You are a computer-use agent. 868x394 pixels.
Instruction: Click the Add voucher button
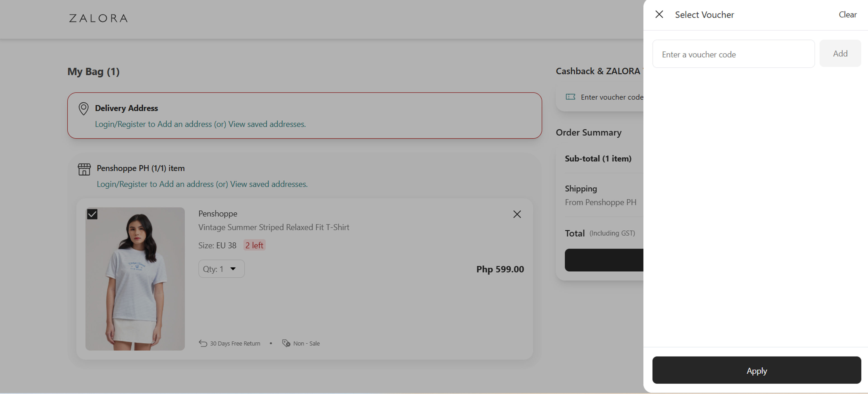click(840, 53)
